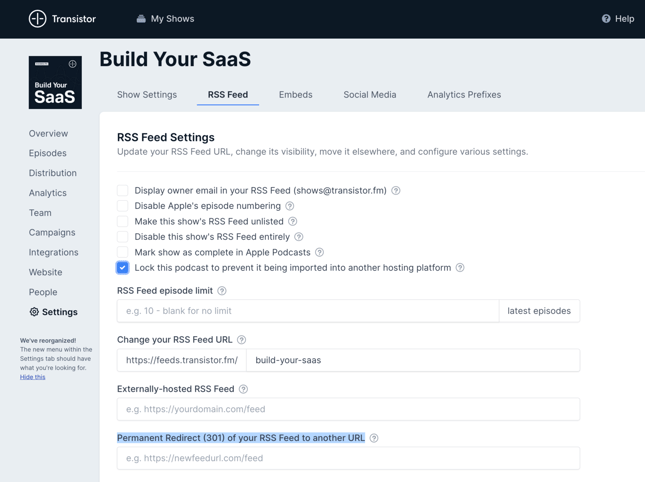Open Website in the sidebar
Screen dimensions: 645x482
pyautogui.click(x=46, y=272)
